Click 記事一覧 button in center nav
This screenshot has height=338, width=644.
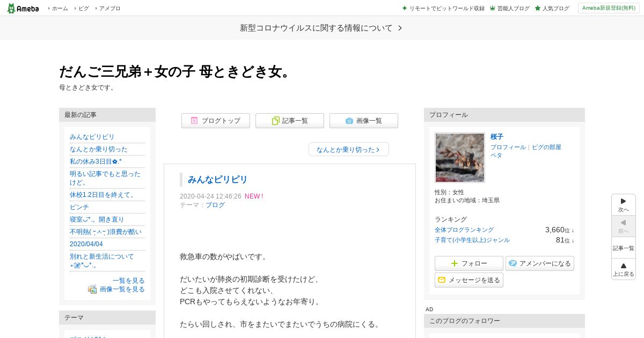(290, 121)
